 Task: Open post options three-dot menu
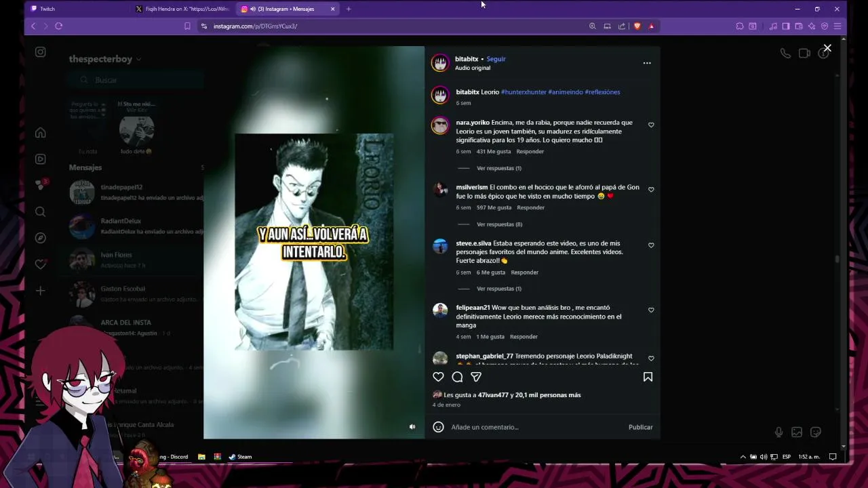pyautogui.click(x=647, y=63)
